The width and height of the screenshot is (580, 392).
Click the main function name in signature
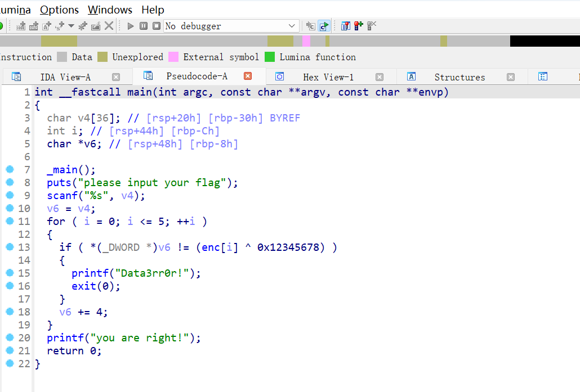[x=140, y=92]
